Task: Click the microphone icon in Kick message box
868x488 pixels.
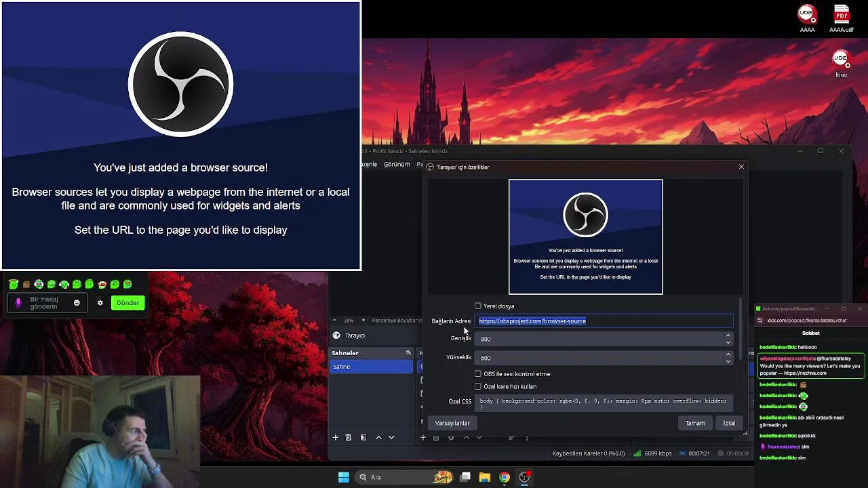Action: point(18,303)
